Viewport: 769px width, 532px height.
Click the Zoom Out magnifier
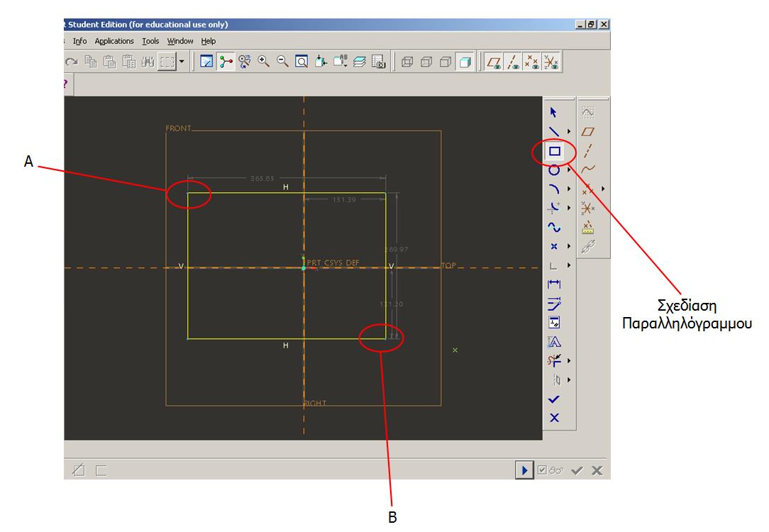pyautogui.click(x=282, y=62)
